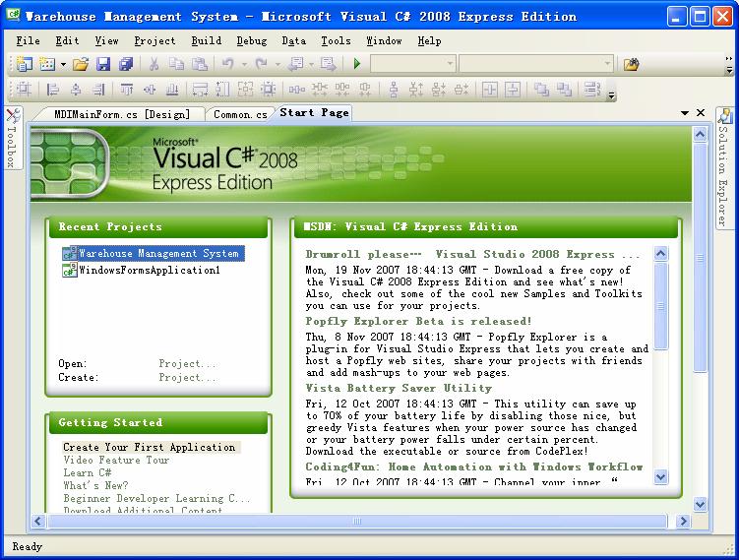
Task: Click the Save All icon
Action: point(125,64)
